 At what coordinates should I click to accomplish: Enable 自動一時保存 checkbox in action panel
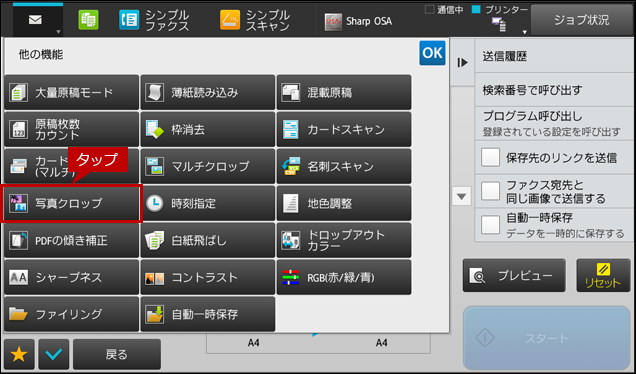point(490,225)
